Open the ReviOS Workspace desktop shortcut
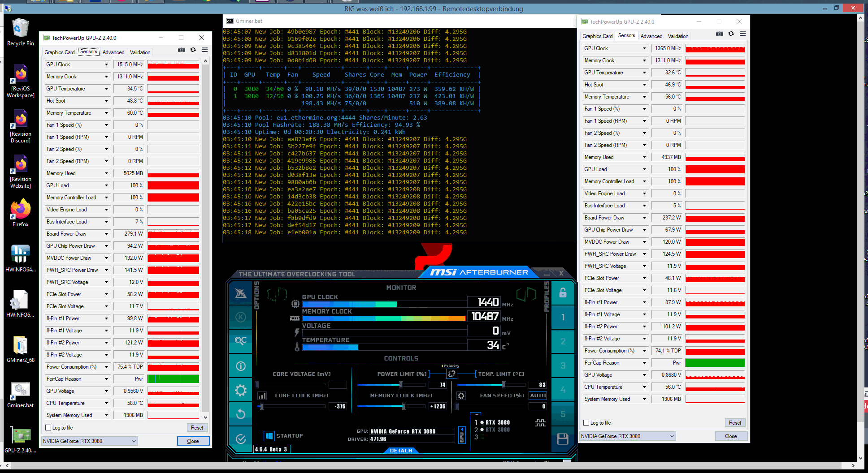The width and height of the screenshot is (868, 473). click(x=20, y=82)
